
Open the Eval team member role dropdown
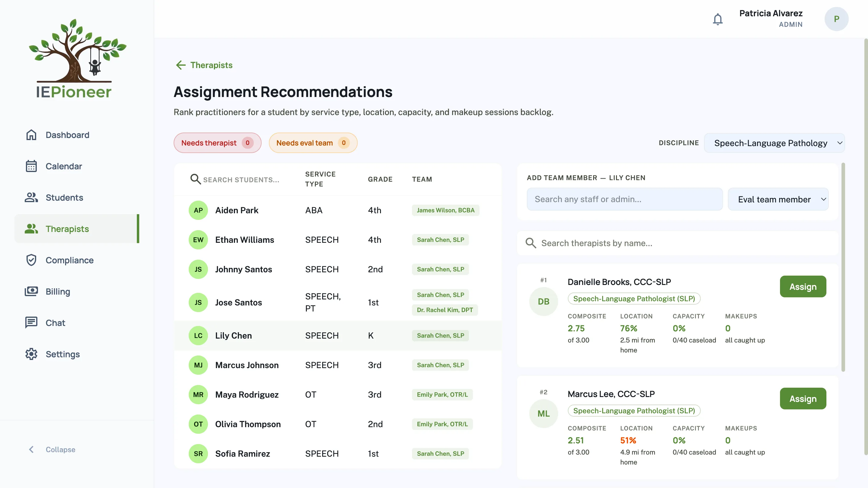778,199
